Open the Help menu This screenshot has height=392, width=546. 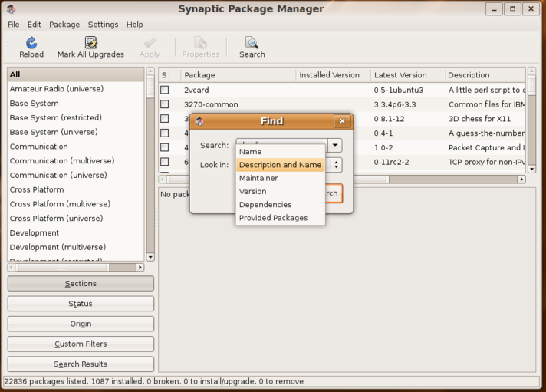[x=135, y=25]
